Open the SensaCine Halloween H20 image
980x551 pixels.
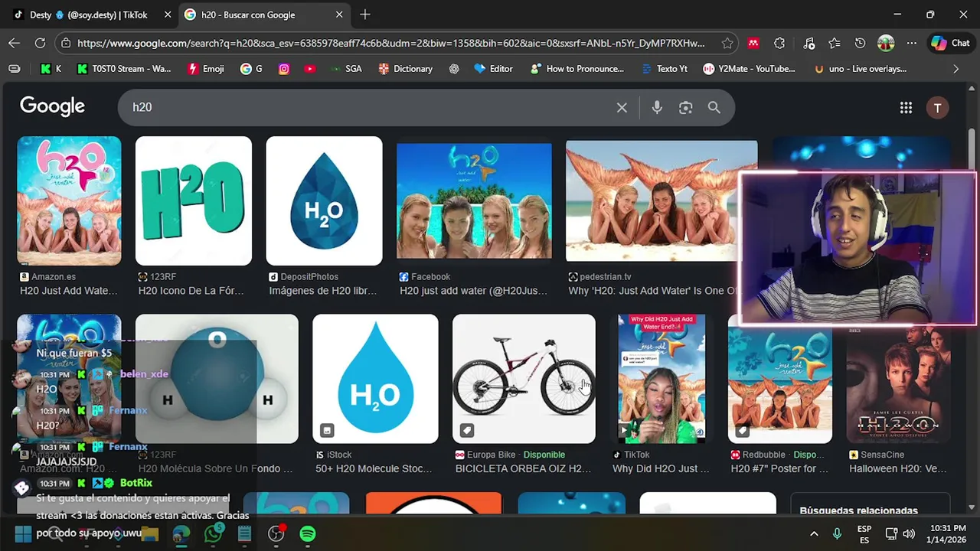[x=899, y=385]
